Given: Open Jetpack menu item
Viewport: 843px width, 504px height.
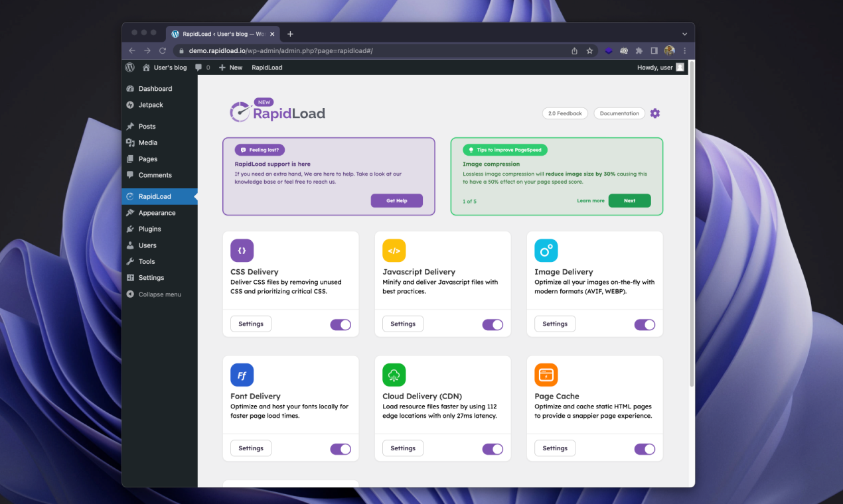Looking at the screenshot, I should pyautogui.click(x=159, y=105).
